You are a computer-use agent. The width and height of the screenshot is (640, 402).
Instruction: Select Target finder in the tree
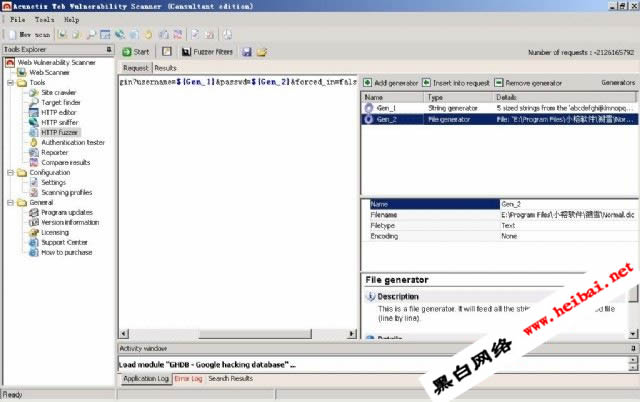(x=61, y=102)
